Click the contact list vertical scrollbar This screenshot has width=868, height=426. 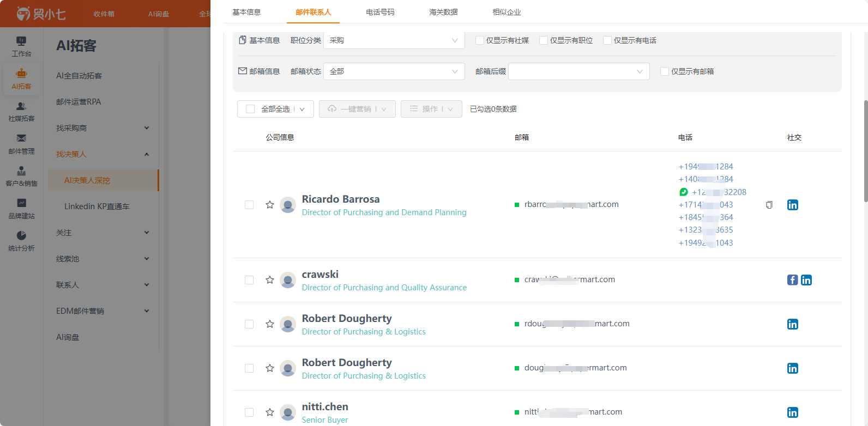click(x=865, y=151)
